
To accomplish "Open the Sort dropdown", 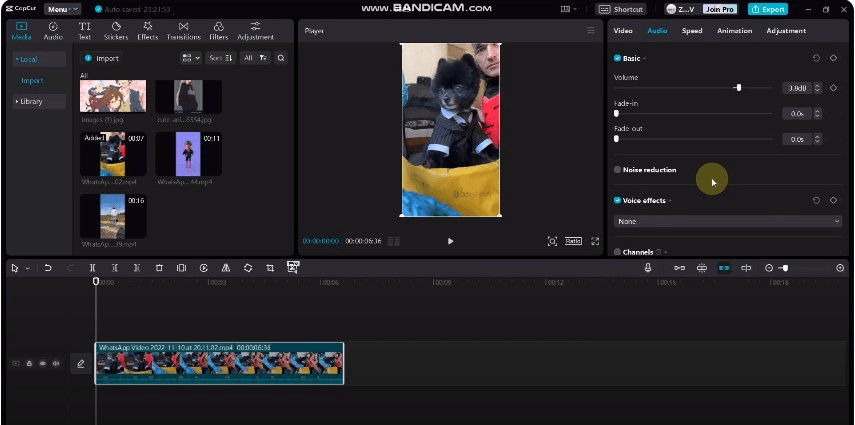I will [220, 58].
